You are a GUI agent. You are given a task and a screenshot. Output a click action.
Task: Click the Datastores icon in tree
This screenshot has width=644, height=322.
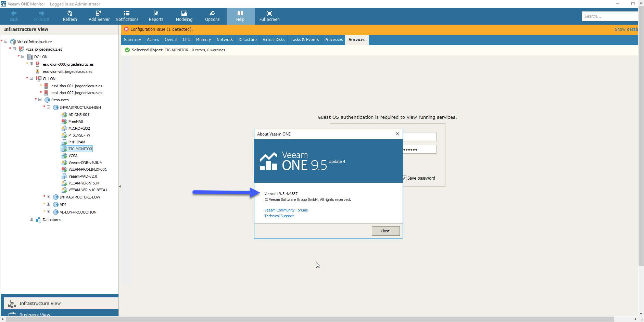(39, 220)
